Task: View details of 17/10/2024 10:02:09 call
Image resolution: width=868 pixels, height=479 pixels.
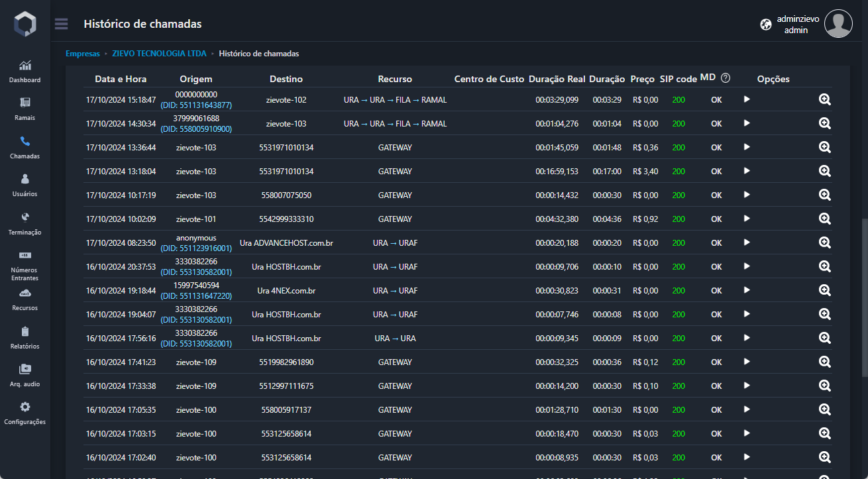Action: [824, 219]
